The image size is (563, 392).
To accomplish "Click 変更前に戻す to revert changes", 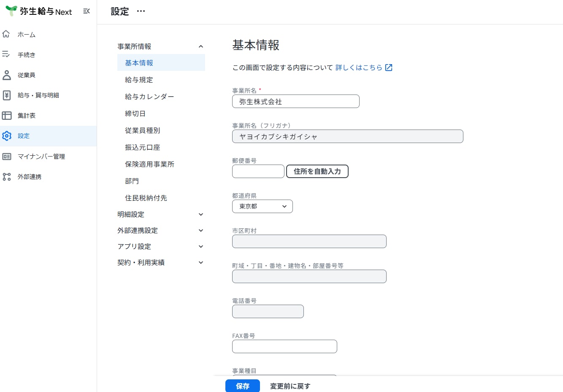I will tap(290, 386).
